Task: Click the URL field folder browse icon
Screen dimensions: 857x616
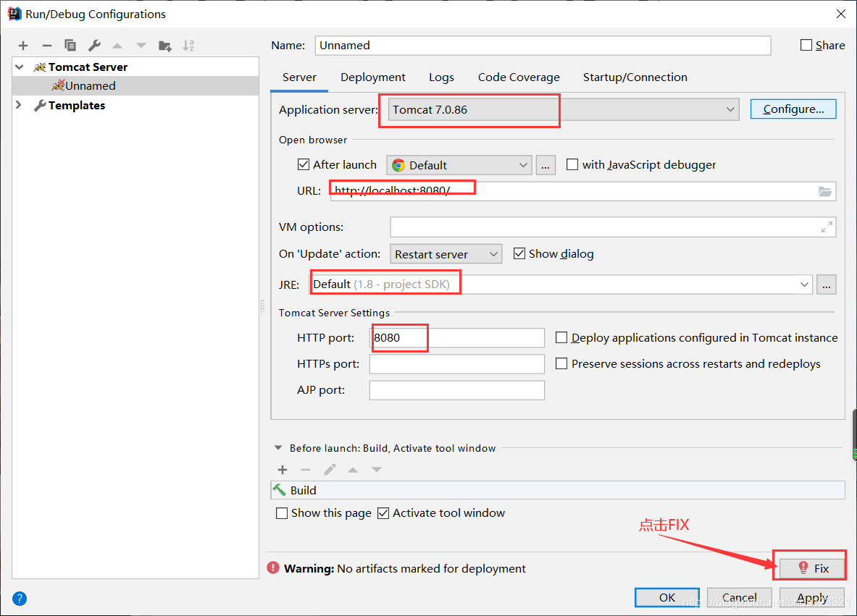Action: 824,191
